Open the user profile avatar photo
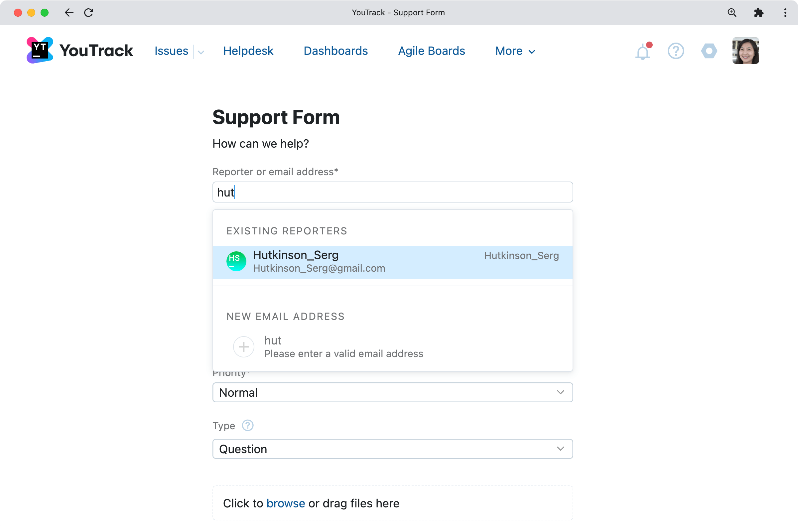The height and width of the screenshot is (532, 798). 745,51
